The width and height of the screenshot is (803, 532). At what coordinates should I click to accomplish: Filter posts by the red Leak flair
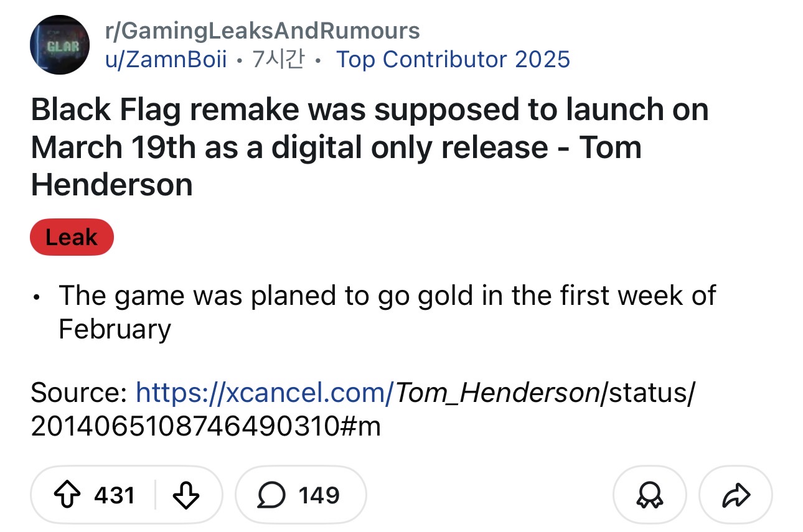tap(72, 237)
